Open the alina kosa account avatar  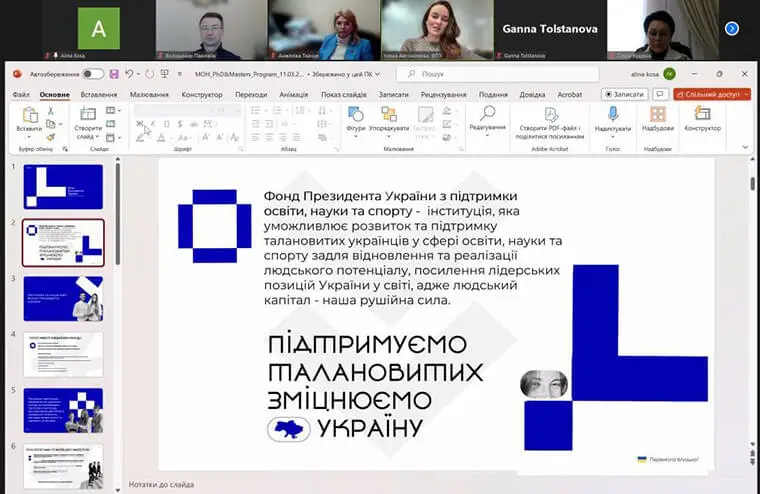669,74
